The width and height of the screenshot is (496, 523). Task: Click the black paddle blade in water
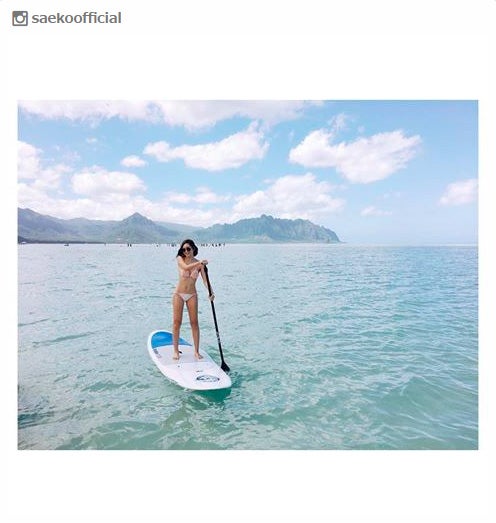point(225,367)
